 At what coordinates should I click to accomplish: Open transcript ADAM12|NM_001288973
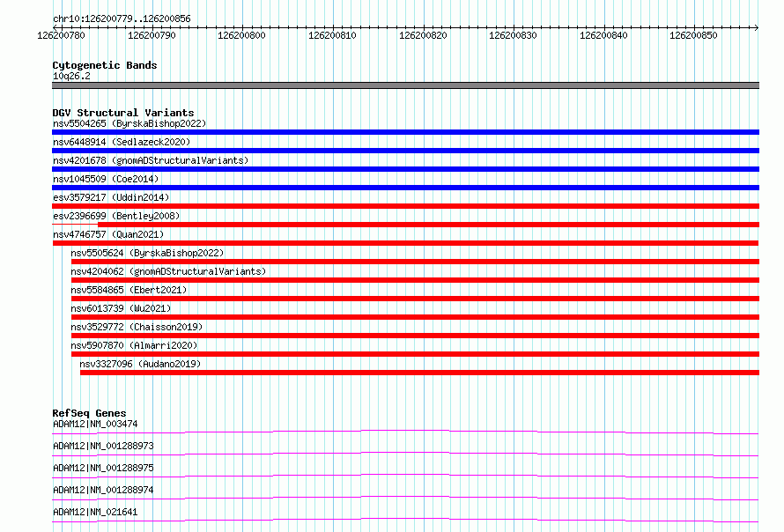tap(103, 446)
